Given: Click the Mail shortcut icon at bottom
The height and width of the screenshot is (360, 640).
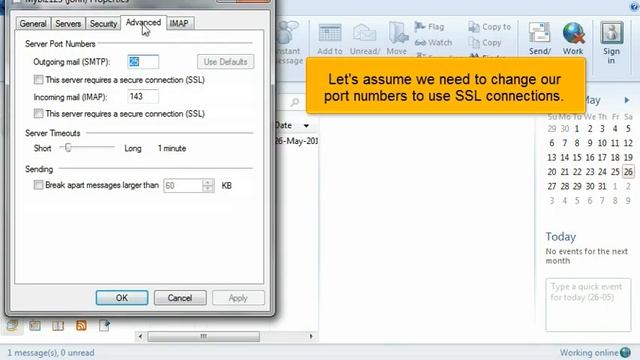Looking at the screenshot, I should (x=12, y=325).
